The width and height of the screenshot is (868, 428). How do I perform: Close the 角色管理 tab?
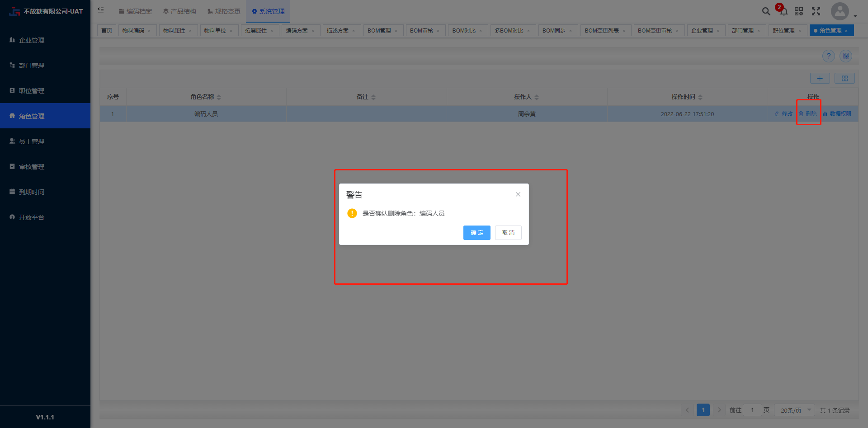846,31
